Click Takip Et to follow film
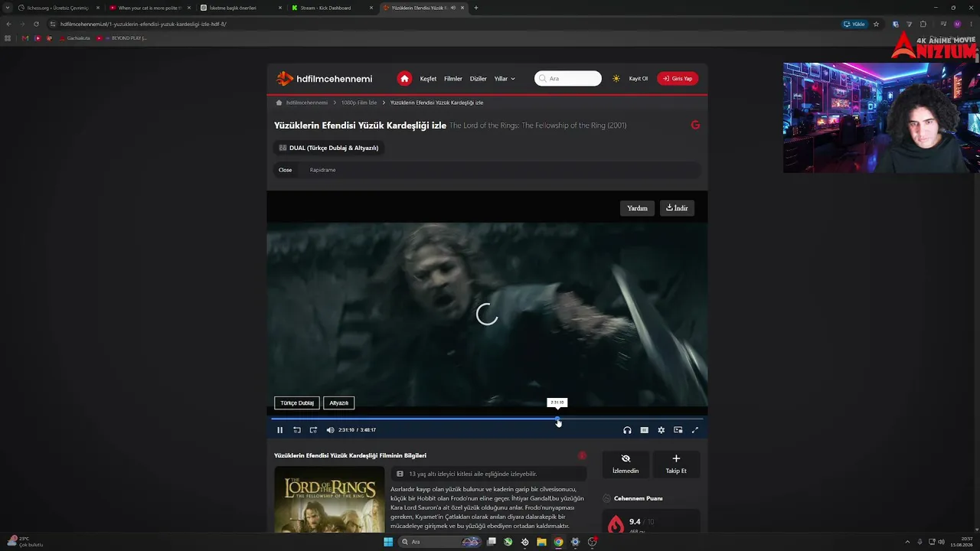 (676, 464)
